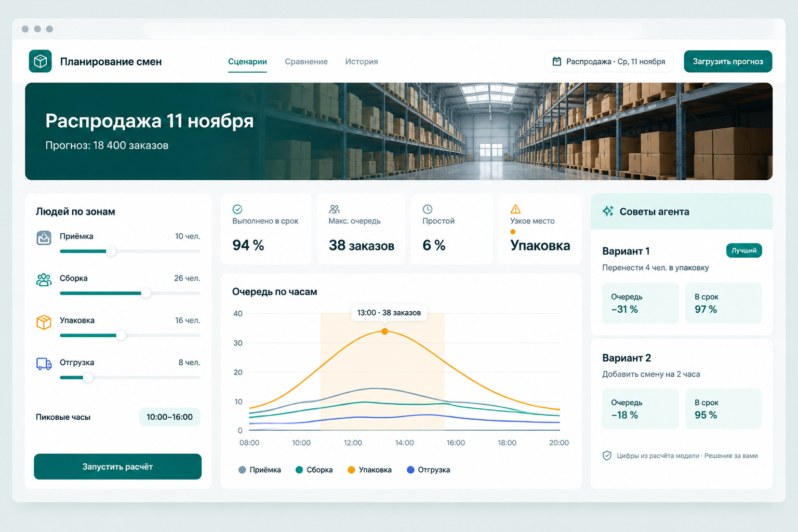Click the 38 заказов max queue value
This screenshot has height=532, width=798.
pyautogui.click(x=362, y=245)
